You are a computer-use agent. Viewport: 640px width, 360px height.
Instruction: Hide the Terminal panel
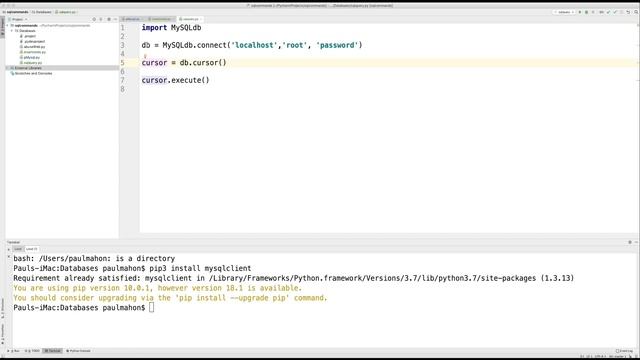tap(636, 242)
